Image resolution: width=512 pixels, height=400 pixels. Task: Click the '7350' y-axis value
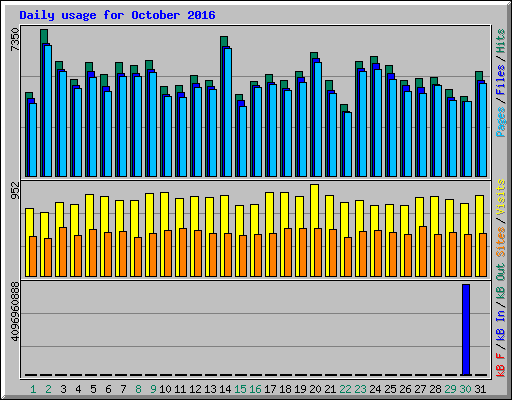tap(15, 40)
